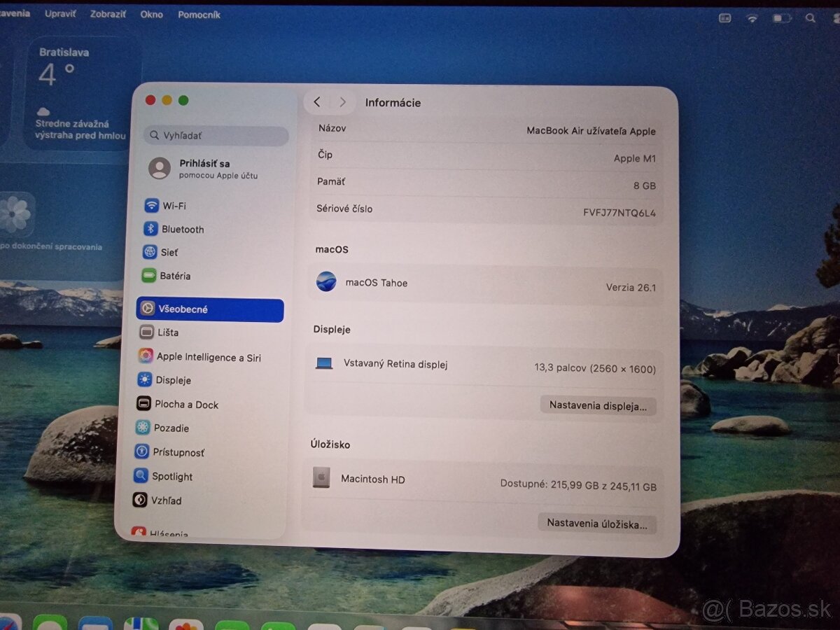The width and height of the screenshot is (840, 630).
Task: Open Prístupnosť settings
Action: coord(178,452)
